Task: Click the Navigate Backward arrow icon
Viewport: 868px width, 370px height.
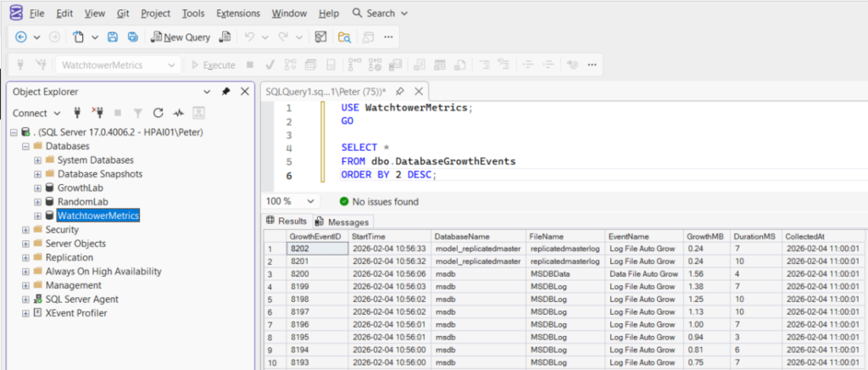Action: click(21, 37)
